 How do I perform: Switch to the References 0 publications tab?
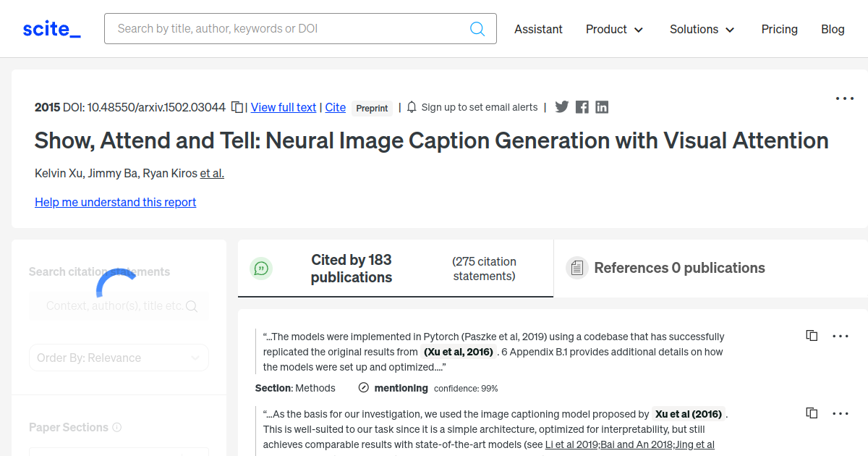[x=679, y=267]
